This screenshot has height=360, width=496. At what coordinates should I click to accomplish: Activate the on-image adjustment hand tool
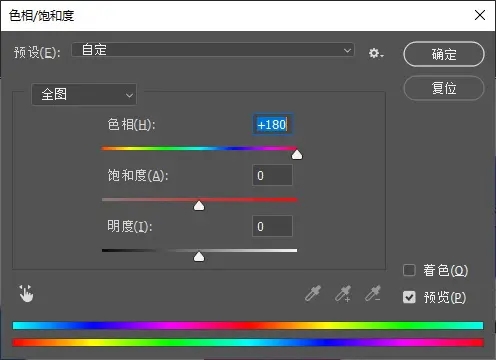(26, 294)
